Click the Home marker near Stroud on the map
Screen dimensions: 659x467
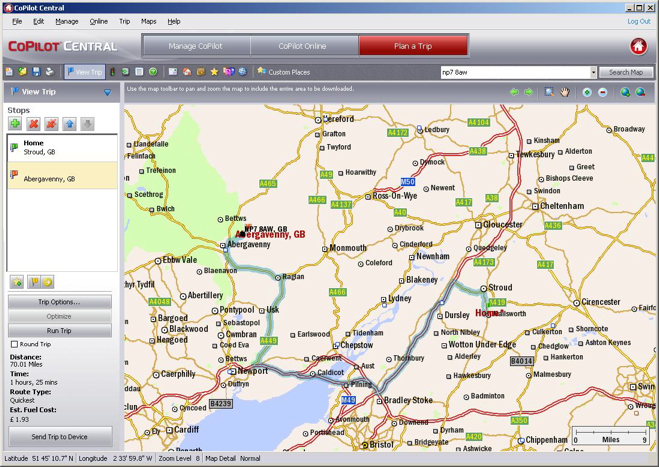point(489,313)
